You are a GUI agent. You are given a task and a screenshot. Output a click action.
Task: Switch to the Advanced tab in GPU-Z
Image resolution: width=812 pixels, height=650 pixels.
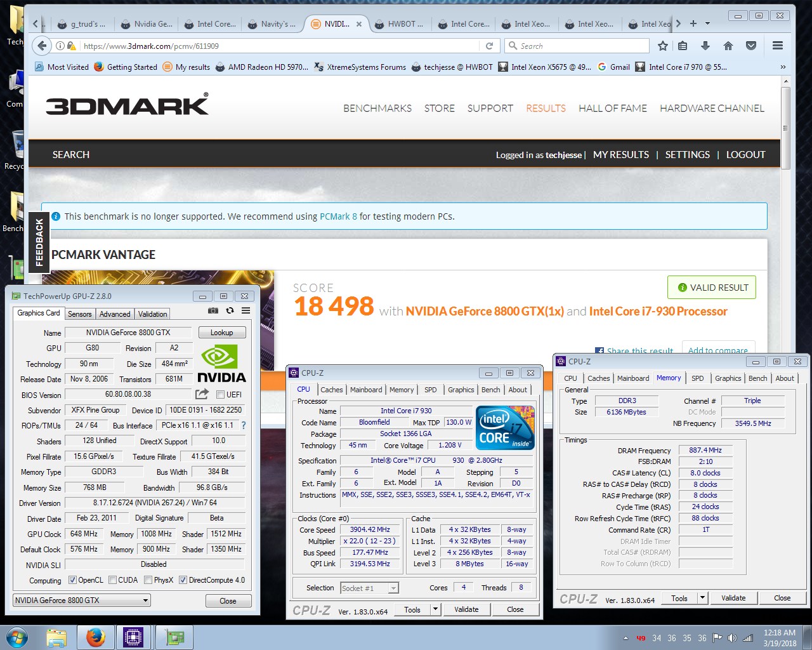tap(115, 314)
